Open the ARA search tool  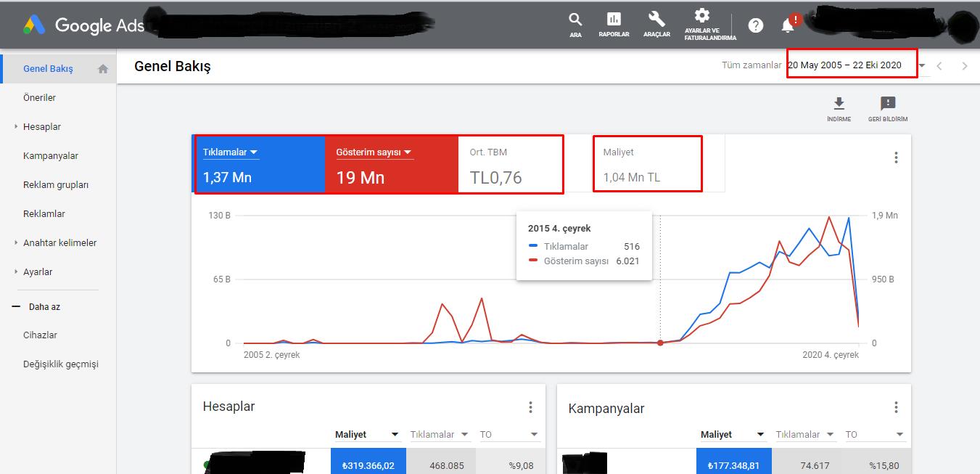coord(575,25)
